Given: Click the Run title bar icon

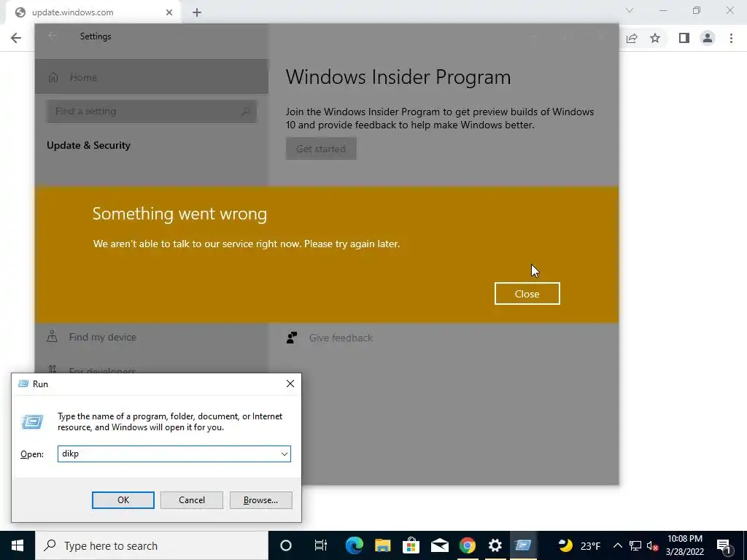Looking at the screenshot, I should click(23, 384).
